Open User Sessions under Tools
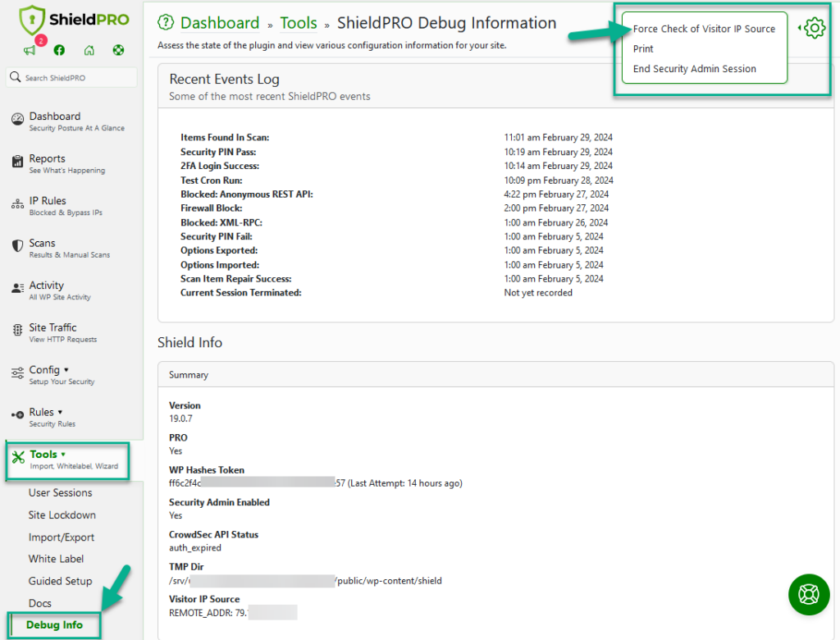This screenshot has width=840, height=640. pos(60,493)
